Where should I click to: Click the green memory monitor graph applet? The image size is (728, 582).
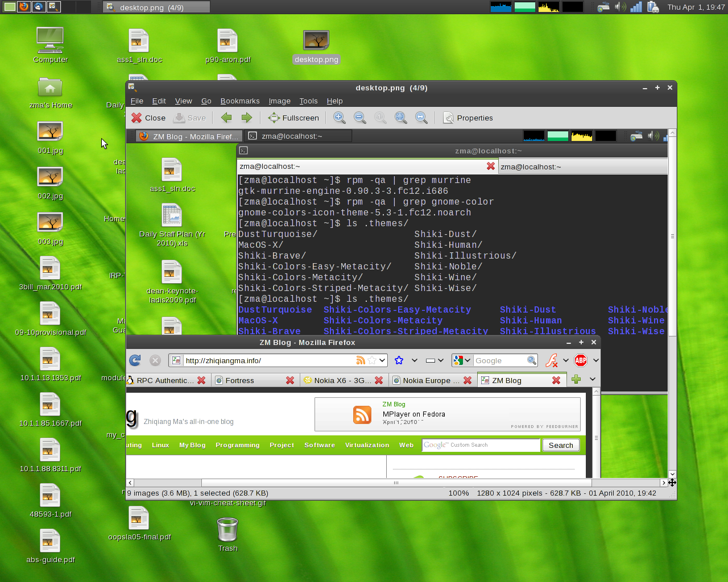525,7
